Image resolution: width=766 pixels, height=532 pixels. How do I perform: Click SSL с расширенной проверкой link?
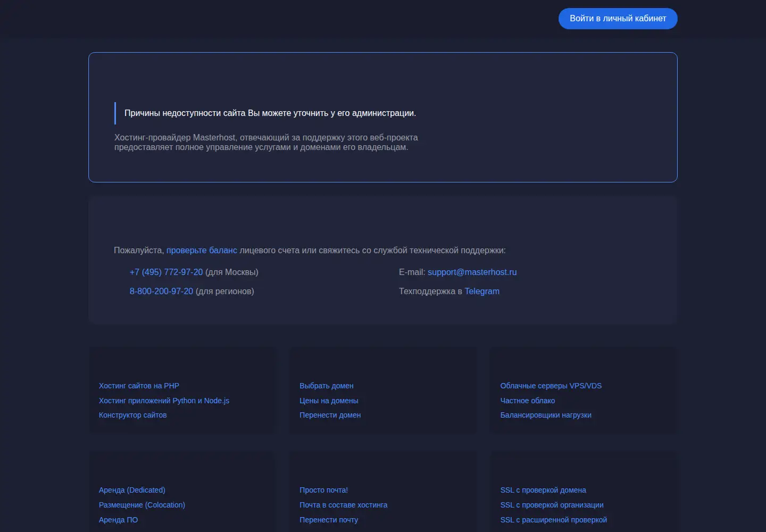point(554,520)
